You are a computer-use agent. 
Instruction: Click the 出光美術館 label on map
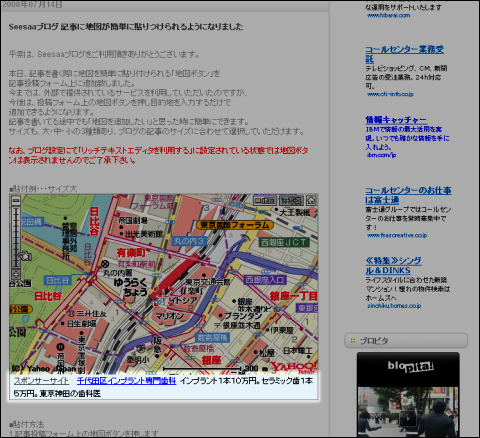coord(144,234)
